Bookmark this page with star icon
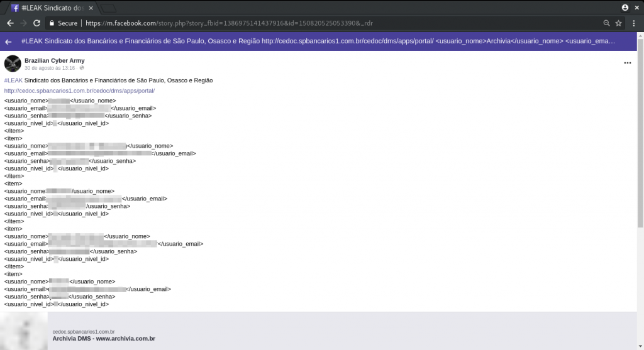 tap(619, 23)
